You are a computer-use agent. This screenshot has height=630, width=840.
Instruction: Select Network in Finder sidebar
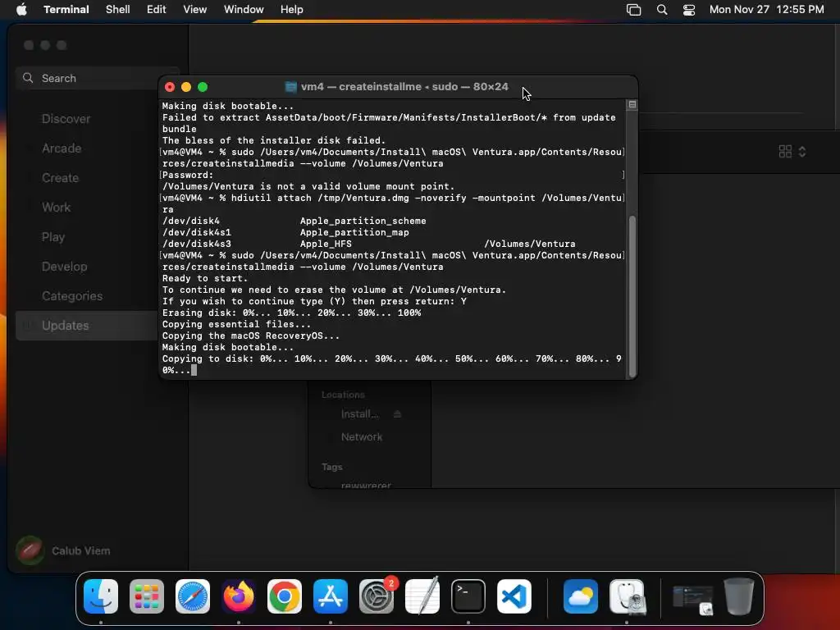[x=362, y=437]
